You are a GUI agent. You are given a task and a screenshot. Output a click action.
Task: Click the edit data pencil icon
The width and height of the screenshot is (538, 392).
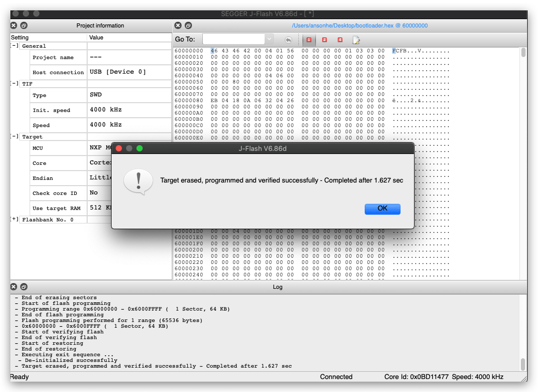tap(356, 40)
